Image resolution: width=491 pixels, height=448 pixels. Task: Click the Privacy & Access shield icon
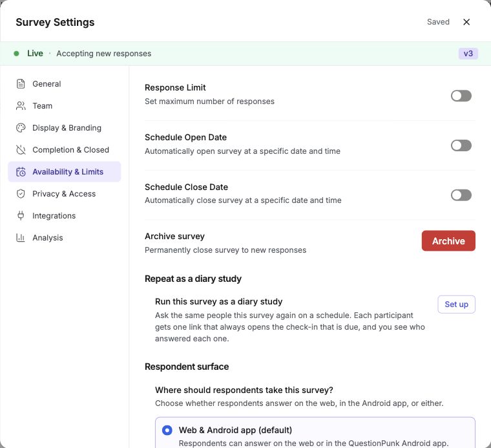coord(21,193)
